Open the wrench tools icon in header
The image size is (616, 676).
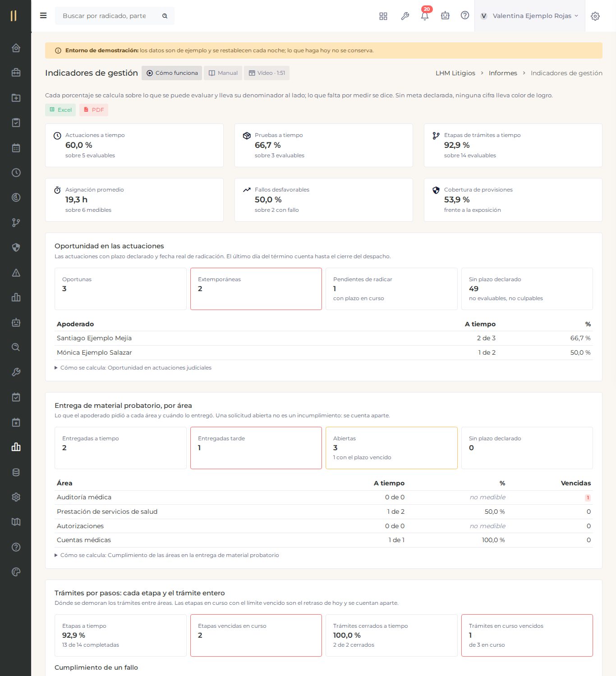pyautogui.click(x=405, y=16)
